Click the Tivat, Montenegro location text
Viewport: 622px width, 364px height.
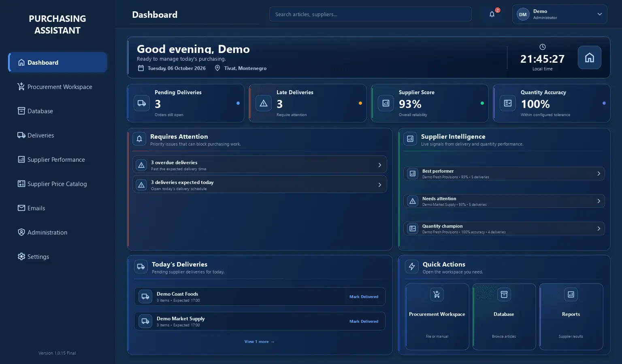click(245, 68)
